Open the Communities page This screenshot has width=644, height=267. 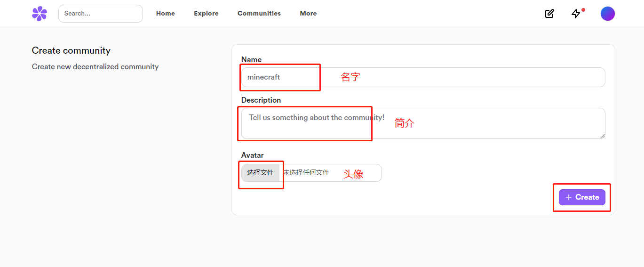[259, 14]
